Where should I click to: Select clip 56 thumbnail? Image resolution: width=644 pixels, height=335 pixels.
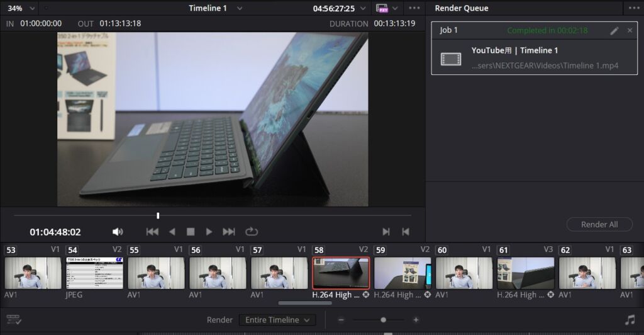tap(218, 273)
